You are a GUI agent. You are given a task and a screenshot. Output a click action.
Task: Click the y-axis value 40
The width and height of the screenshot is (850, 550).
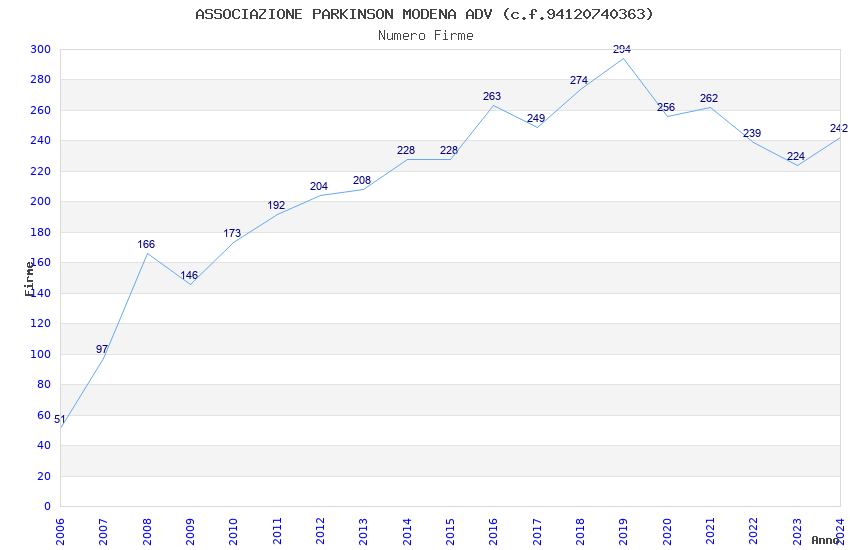[44, 445]
